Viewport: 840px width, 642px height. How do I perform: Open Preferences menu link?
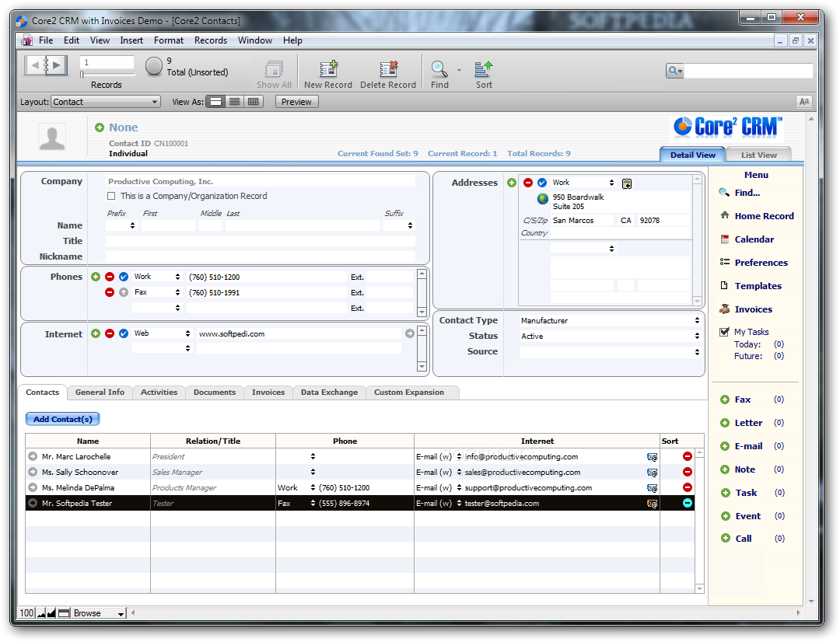pos(761,263)
